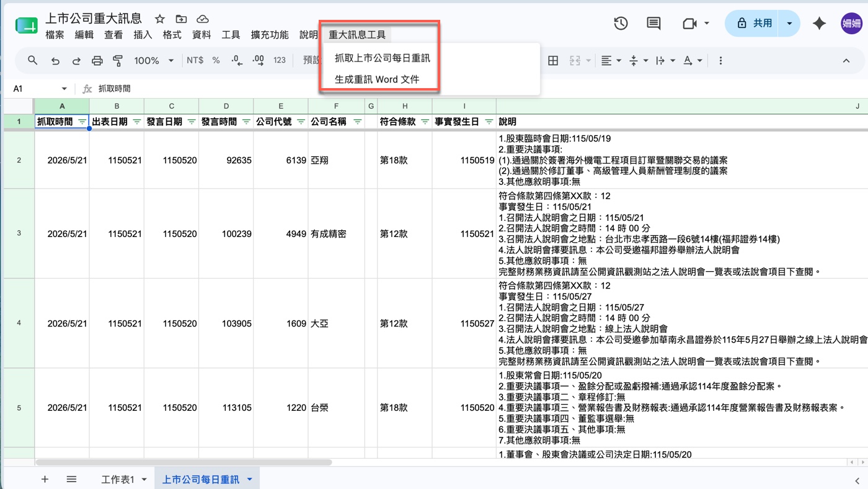Check cloud save status icon
The image size is (868, 489).
(x=202, y=19)
